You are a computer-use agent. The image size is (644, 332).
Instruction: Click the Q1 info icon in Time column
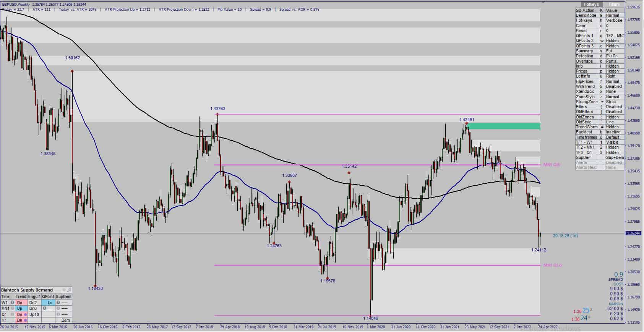click(x=12, y=314)
